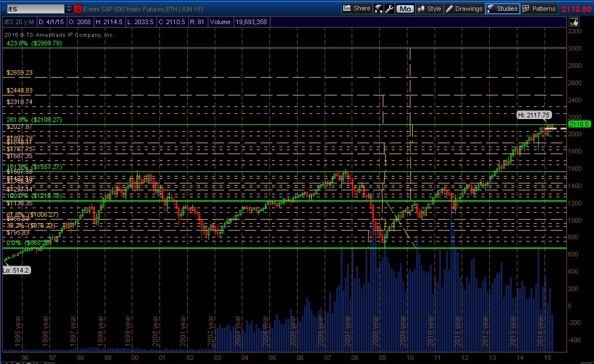This screenshot has width=594, height=364.
Task: Open the Share menu
Action: [x=356, y=8]
